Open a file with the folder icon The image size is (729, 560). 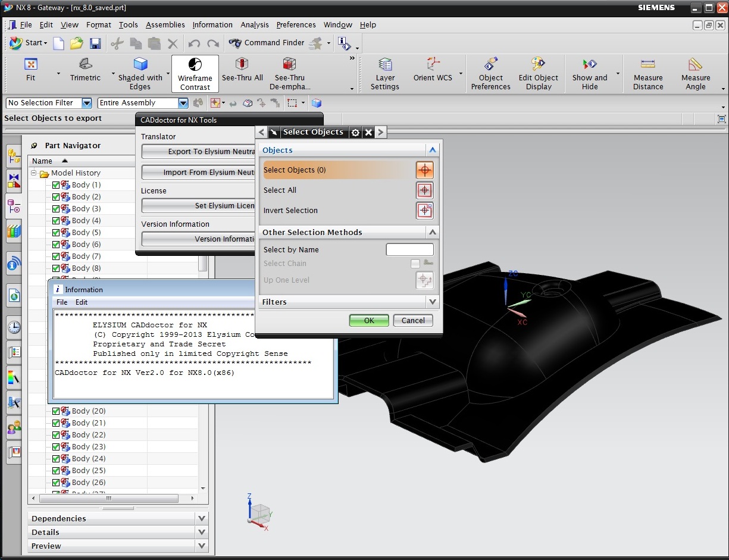[x=76, y=43]
